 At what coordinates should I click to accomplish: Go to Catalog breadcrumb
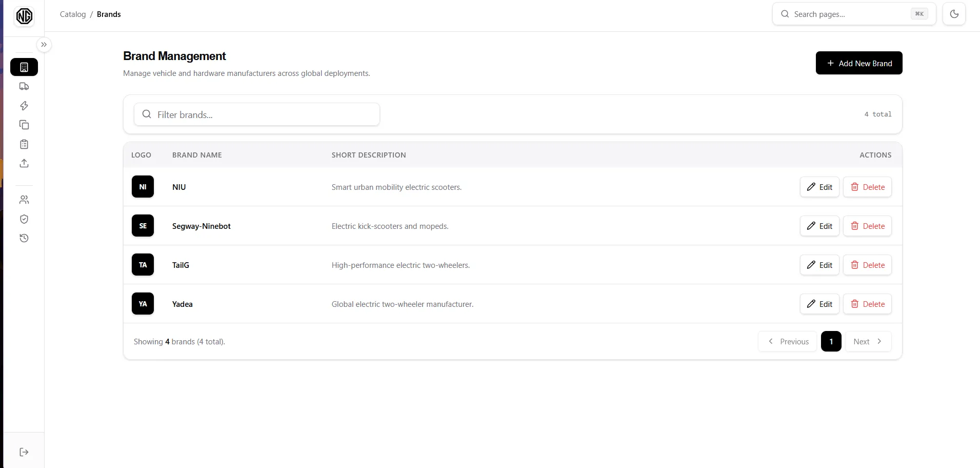point(73,14)
